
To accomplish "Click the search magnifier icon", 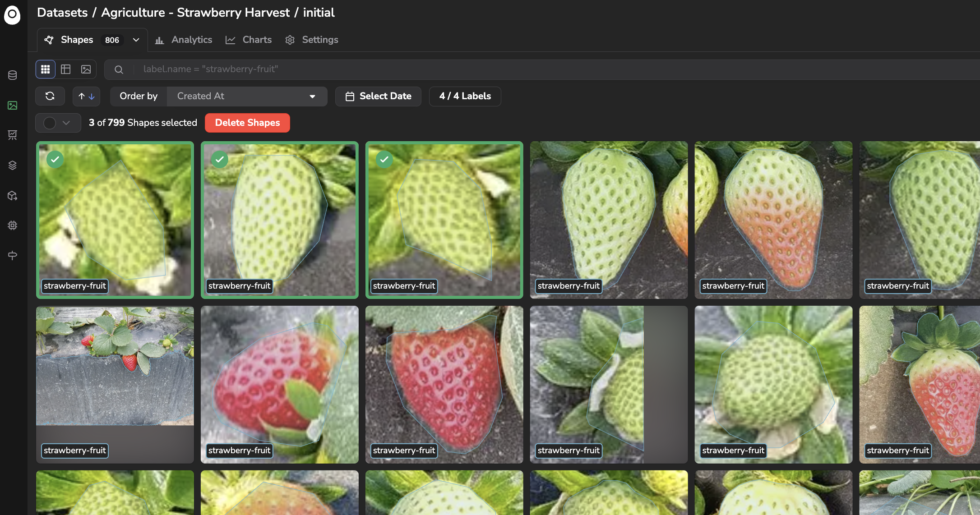I will (x=119, y=69).
